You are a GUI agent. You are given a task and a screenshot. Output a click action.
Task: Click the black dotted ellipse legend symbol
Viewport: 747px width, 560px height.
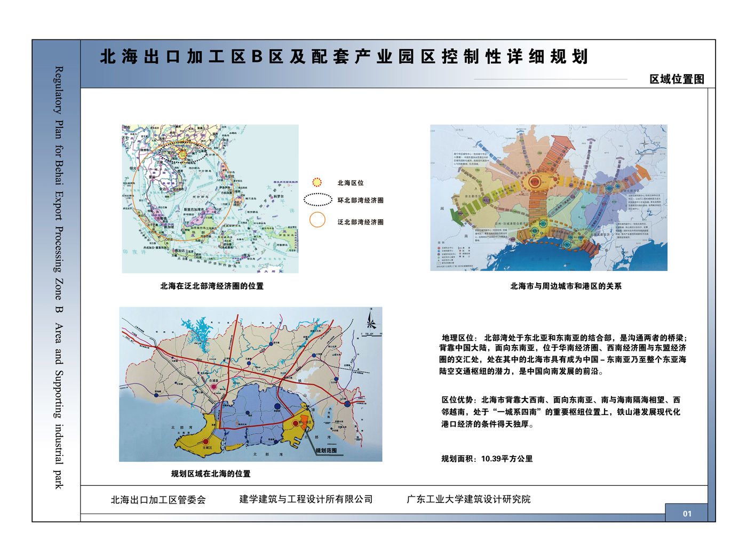(x=318, y=200)
